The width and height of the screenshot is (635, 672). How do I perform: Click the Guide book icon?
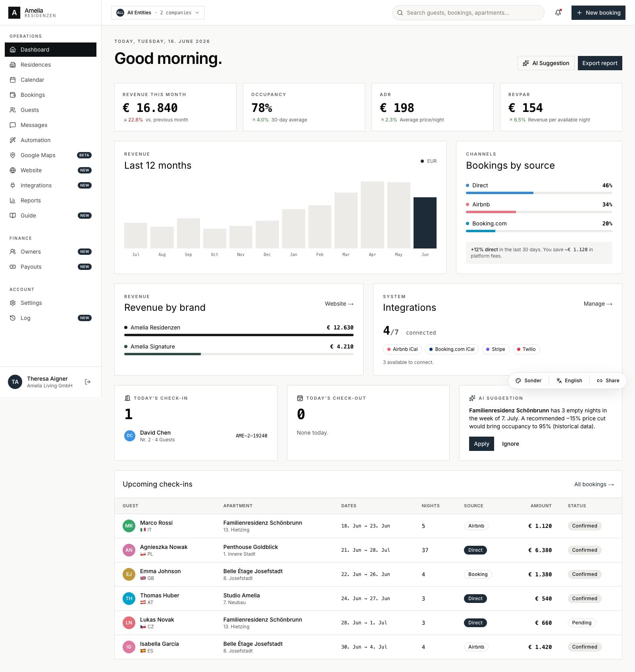pos(13,216)
